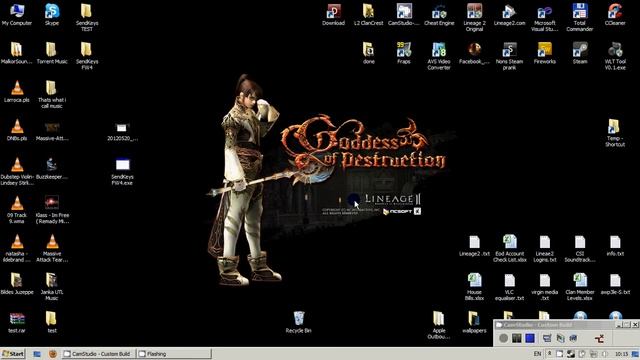Launch Steam desktop shortcut
This screenshot has height=360, width=640.
(x=580, y=53)
